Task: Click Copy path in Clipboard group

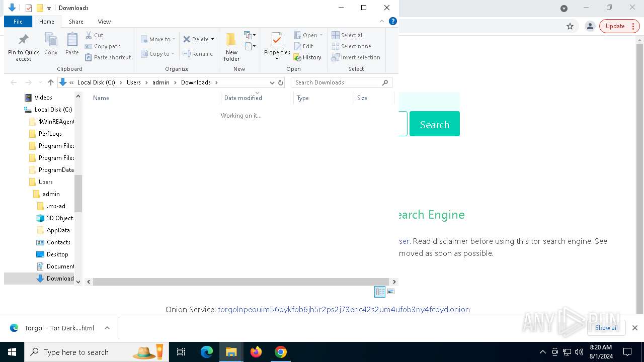Action: 103,46
